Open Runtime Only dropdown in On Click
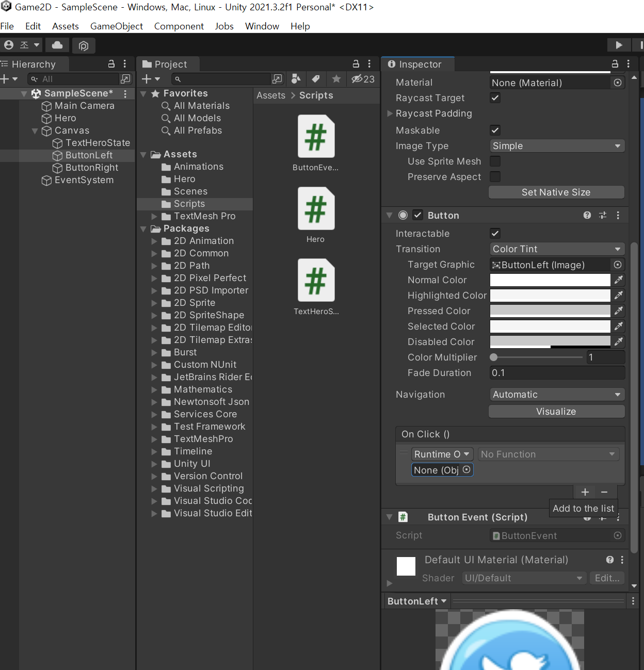The width and height of the screenshot is (644, 670). tap(442, 454)
